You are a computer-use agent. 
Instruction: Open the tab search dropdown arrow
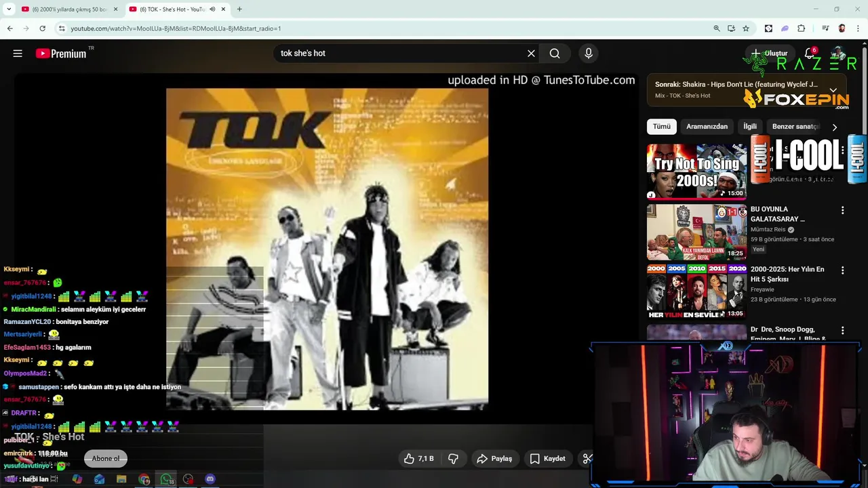click(9, 9)
